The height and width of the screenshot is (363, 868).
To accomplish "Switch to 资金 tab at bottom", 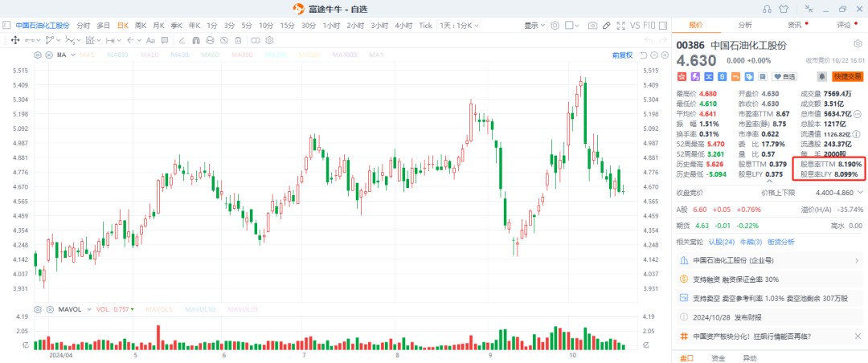I will click(719, 358).
